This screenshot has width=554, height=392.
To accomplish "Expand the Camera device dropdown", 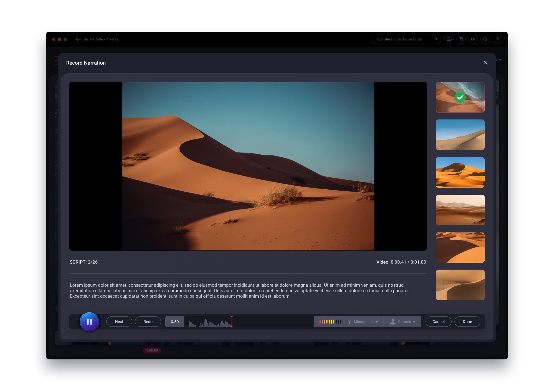I will tap(415, 321).
